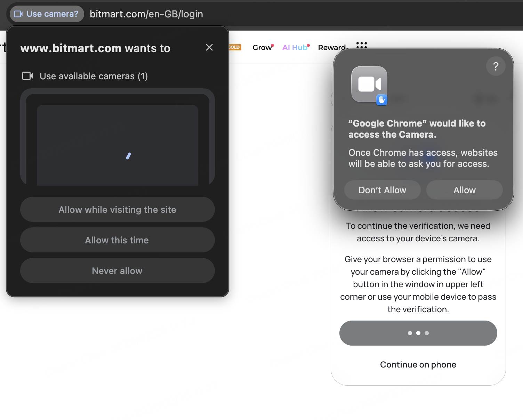Choose "Allow while visiting the site"
523x420 pixels.
pos(117,210)
